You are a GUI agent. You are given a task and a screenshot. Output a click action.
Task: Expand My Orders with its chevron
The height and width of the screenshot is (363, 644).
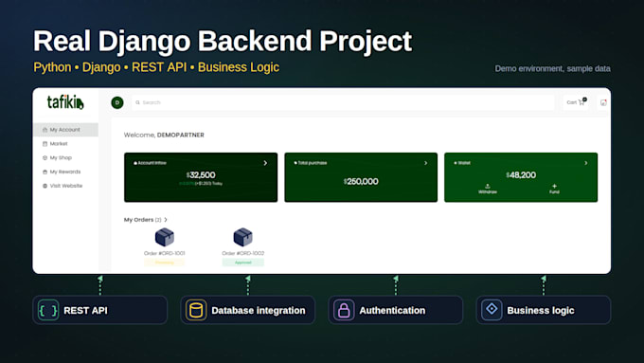tap(166, 220)
